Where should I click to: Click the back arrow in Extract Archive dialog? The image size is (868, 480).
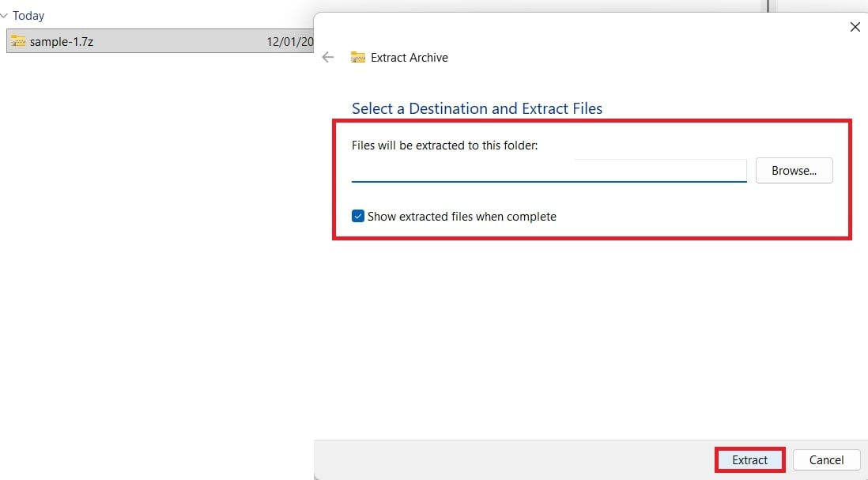pyautogui.click(x=327, y=57)
